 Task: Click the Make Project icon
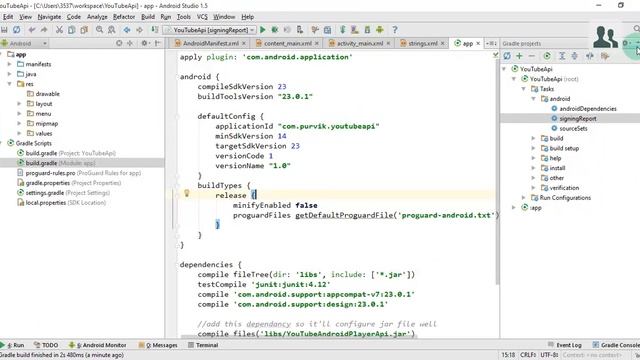coord(155,30)
